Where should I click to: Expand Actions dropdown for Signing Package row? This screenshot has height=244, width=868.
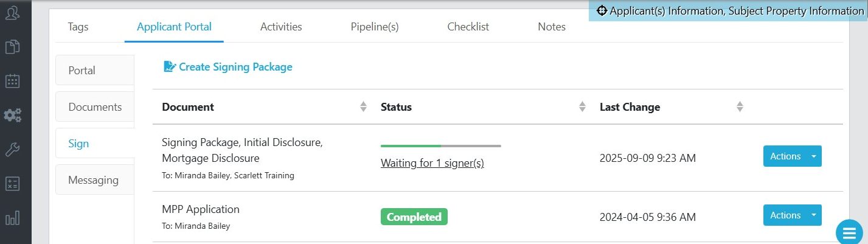pyautogui.click(x=814, y=156)
